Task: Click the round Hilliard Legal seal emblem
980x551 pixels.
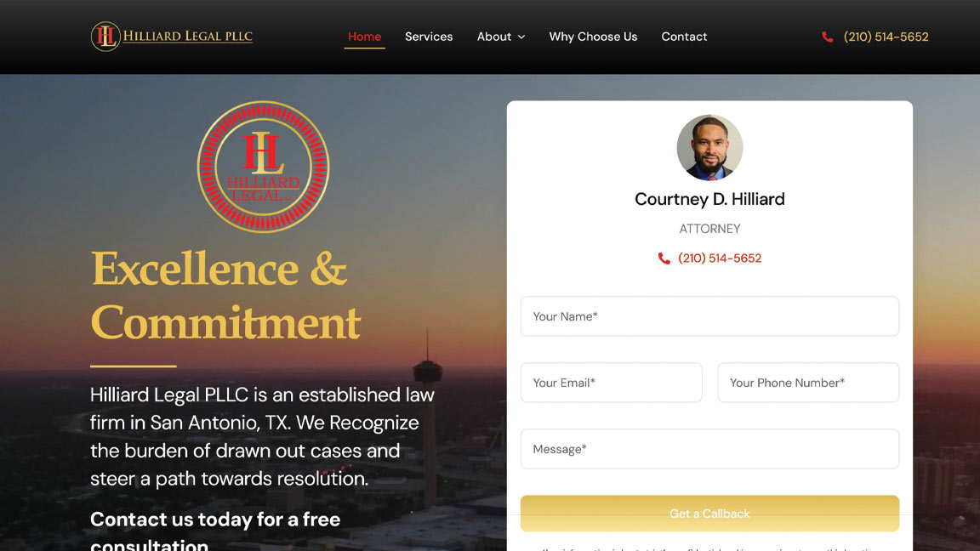Action: tap(263, 167)
